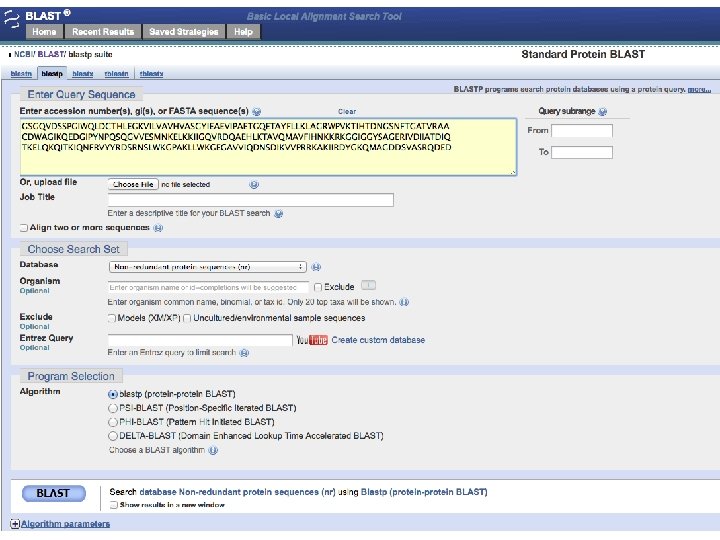
Task: Click help icon after descriptive title hint
Action: pos(278,214)
